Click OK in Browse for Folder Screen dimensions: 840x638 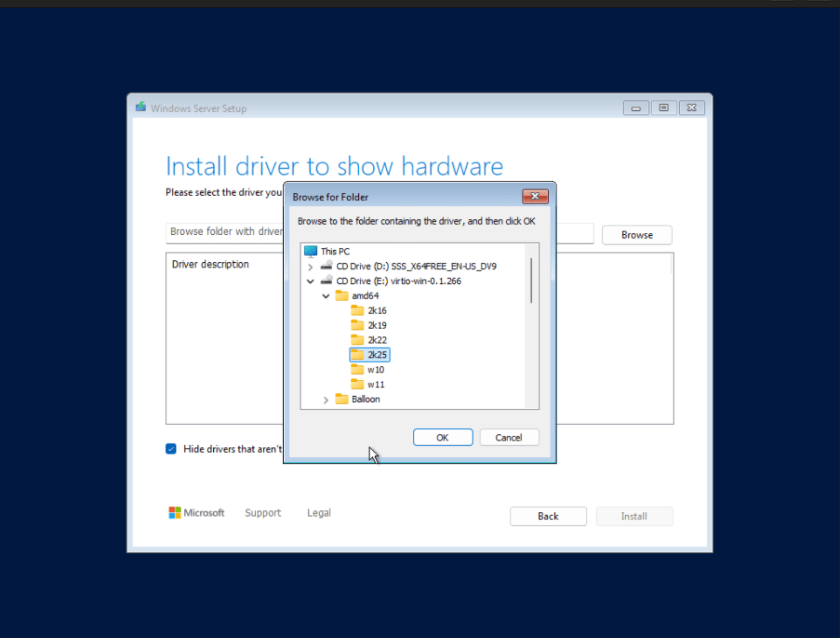coord(442,437)
